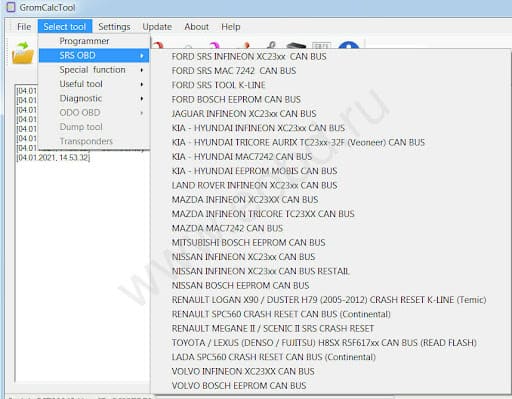Expand the Useful tool submenu
512x399 pixels.
pos(94,84)
